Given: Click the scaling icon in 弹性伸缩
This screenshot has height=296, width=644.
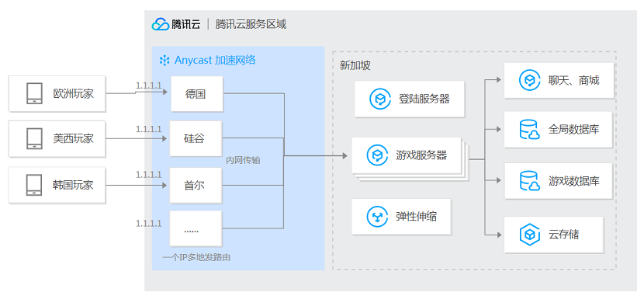Looking at the screenshot, I should click(377, 216).
